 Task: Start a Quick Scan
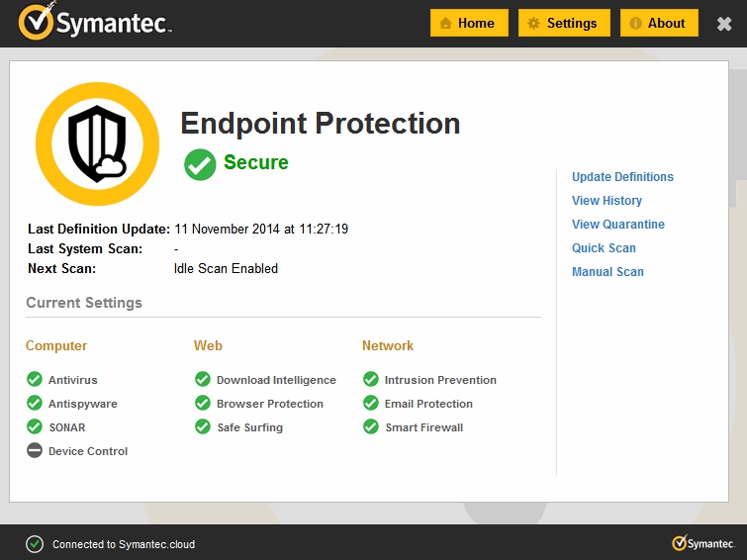coord(604,248)
